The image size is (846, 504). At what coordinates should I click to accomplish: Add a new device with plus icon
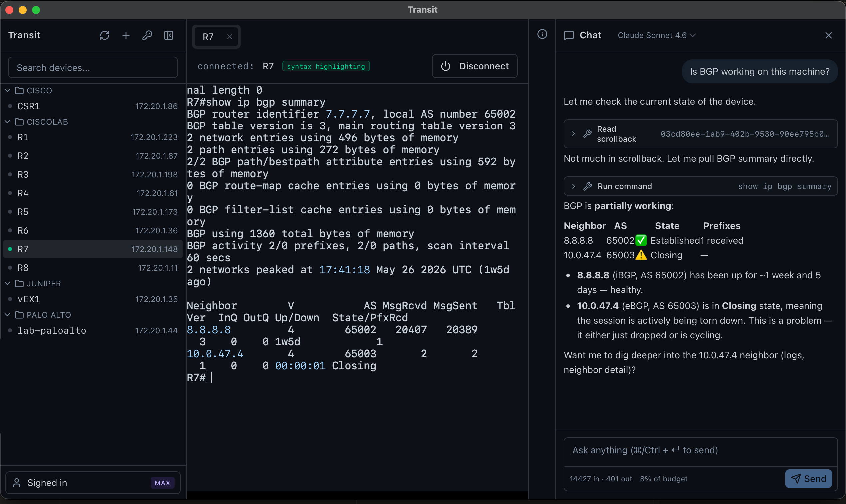pyautogui.click(x=126, y=35)
